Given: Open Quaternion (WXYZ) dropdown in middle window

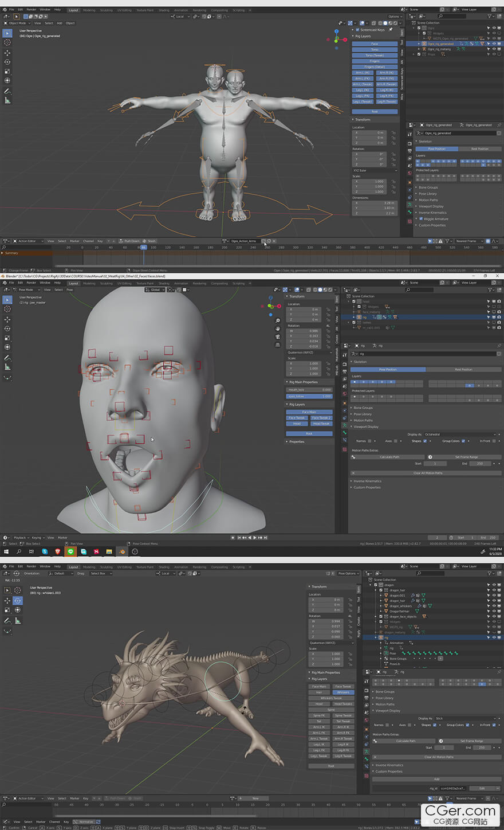Looking at the screenshot, I should tap(309, 353).
